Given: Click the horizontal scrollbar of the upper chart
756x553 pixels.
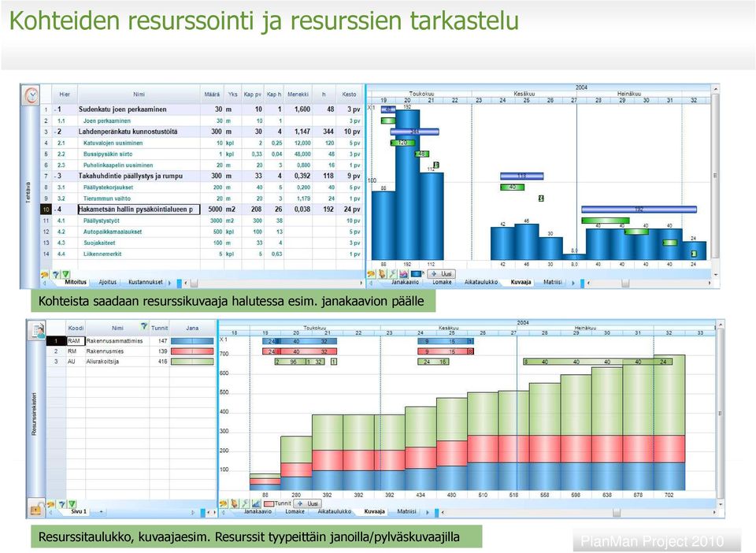Looking at the screenshot, I should pos(648,283).
